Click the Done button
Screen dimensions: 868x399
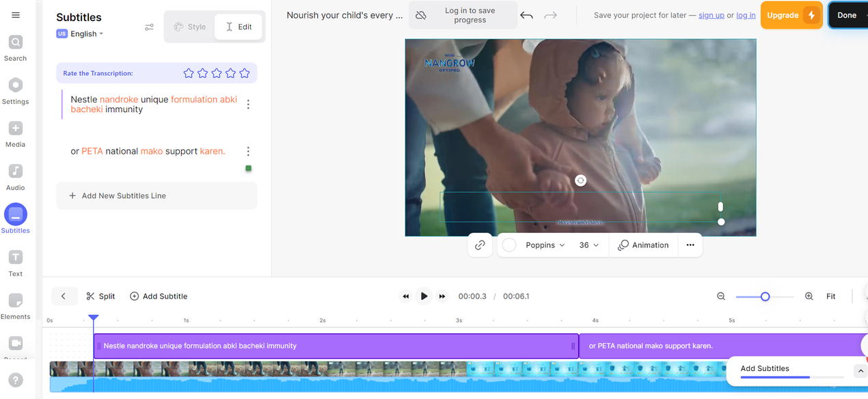click(x=847, y=15)
